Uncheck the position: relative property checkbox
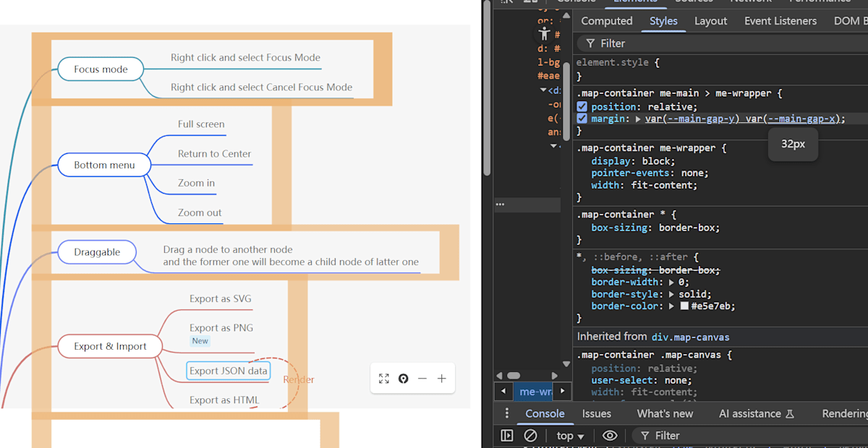868x448 pixels. point(582,107)
